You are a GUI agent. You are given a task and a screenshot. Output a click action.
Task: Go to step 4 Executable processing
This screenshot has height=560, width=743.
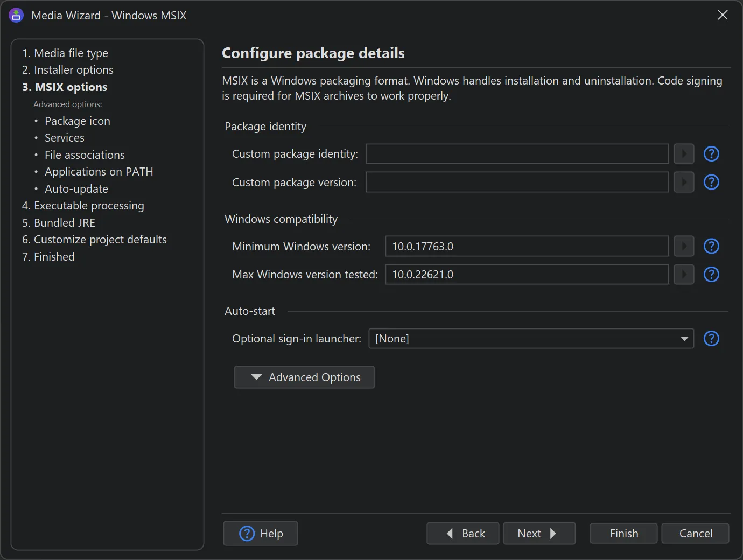[83, 206]
